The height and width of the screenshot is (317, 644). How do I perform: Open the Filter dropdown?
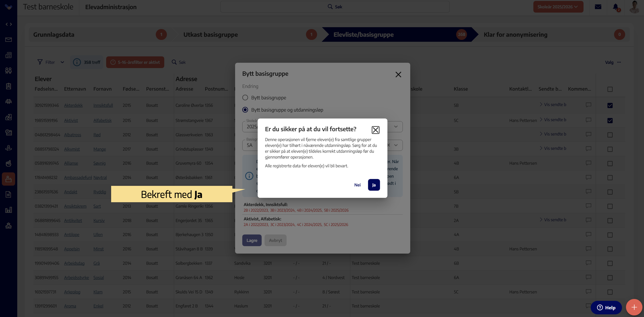click(50, 62)
